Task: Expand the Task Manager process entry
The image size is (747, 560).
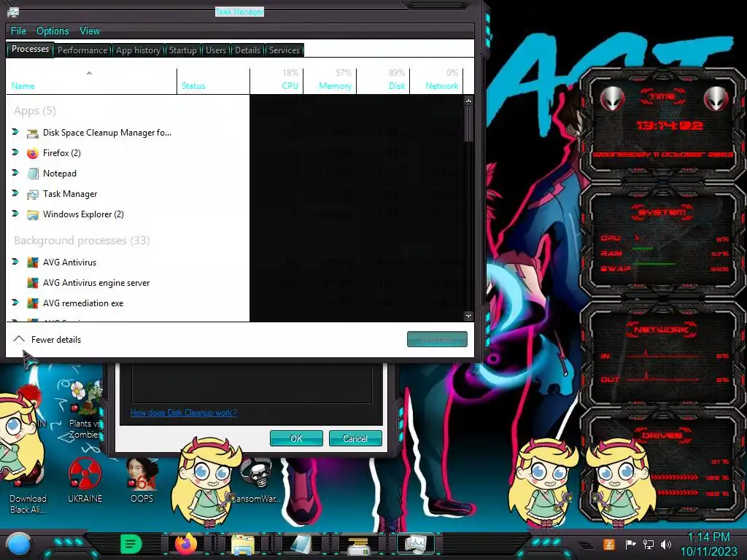Action: pyautogui.click(x=15, y=193)
